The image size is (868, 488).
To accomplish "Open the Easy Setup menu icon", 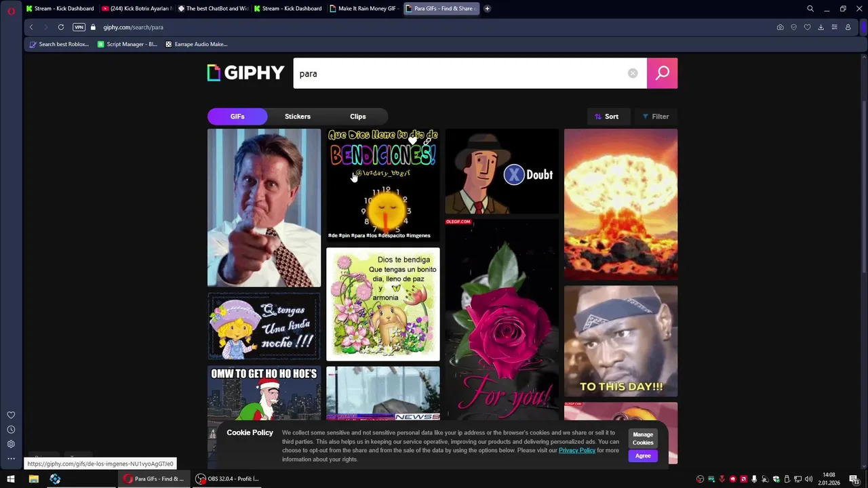I will (834, 27).
